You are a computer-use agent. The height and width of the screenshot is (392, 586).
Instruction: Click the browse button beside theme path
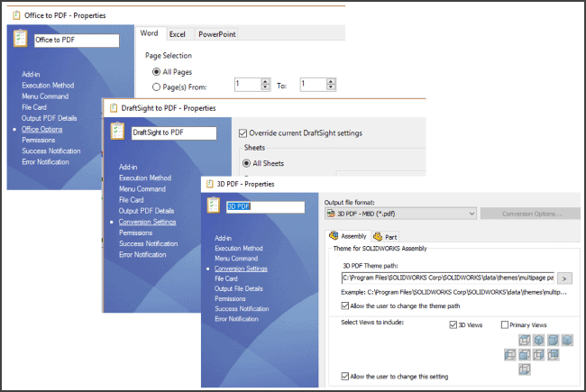coord(565,278)
